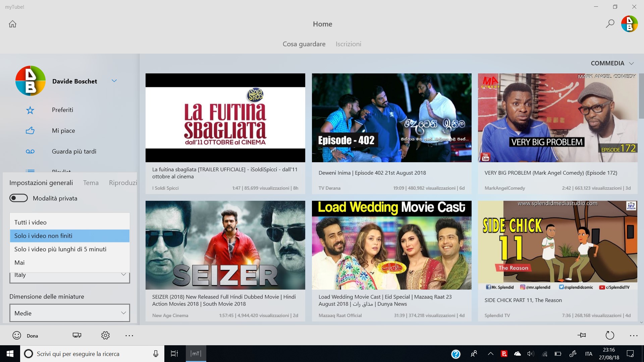Play SEIZER movie thumbnail
This screenshot has height=362, width=644.
click(225, 245)
